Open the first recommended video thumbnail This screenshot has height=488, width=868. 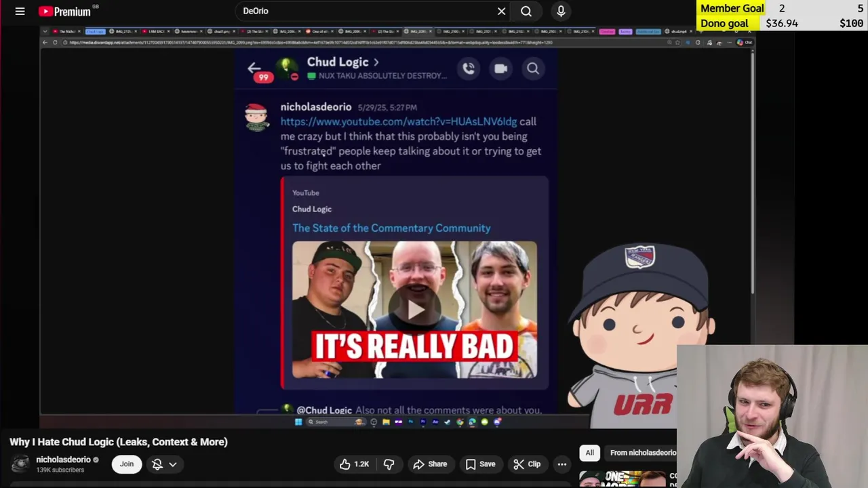(x=623, y=479)
